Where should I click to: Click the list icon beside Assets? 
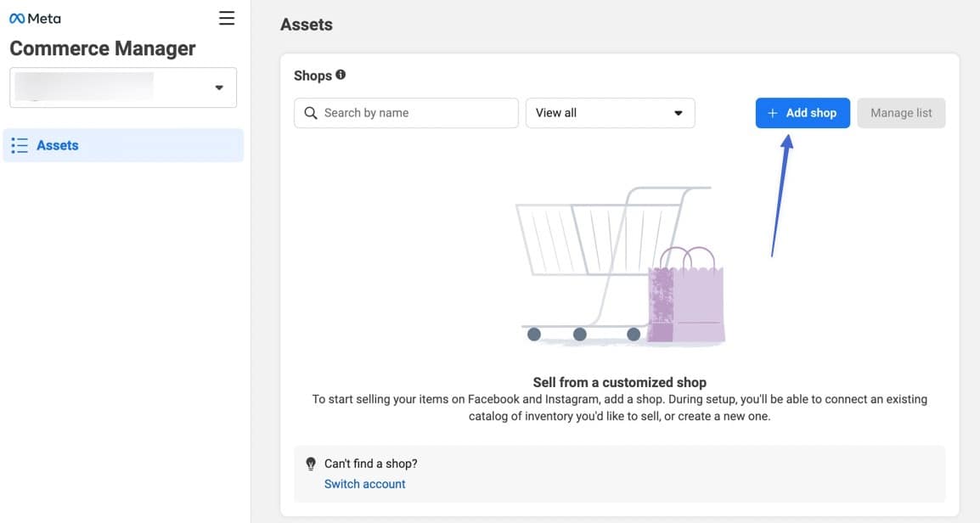(20, 145)
